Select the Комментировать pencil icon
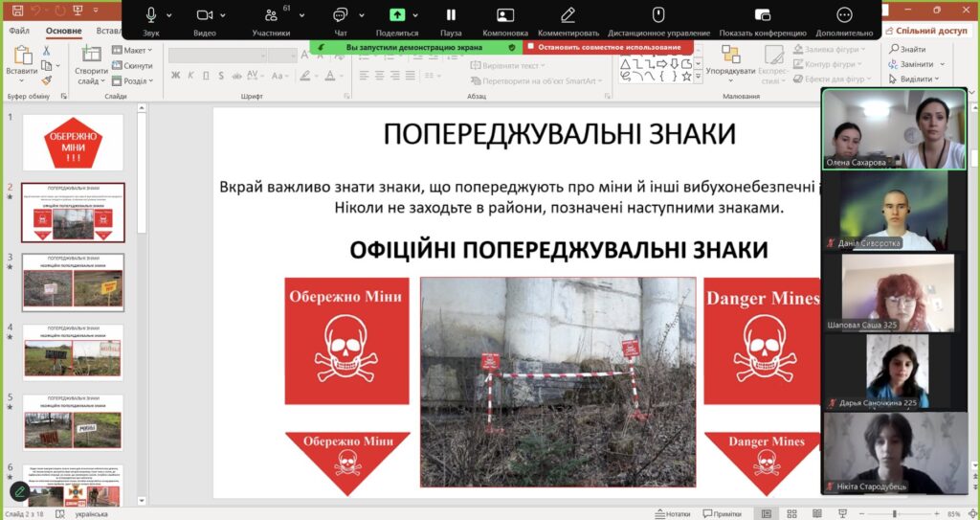 pos(568,15)
